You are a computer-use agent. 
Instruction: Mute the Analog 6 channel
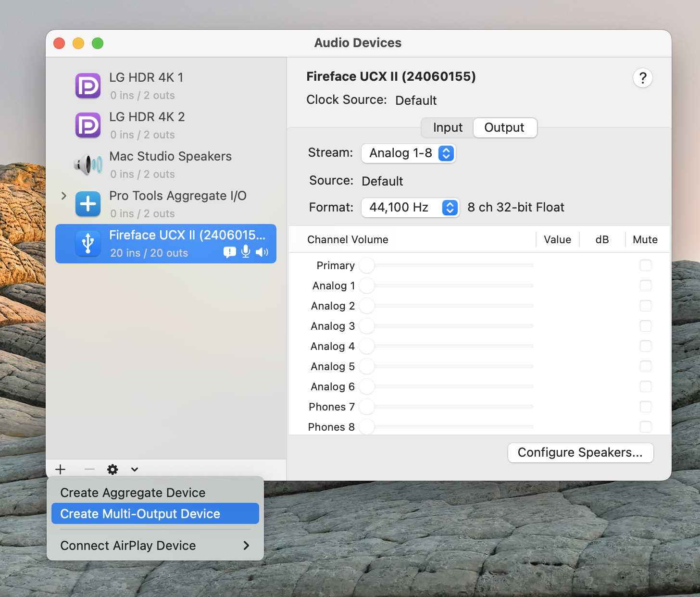pyautogui.click(x=646, y=386)
